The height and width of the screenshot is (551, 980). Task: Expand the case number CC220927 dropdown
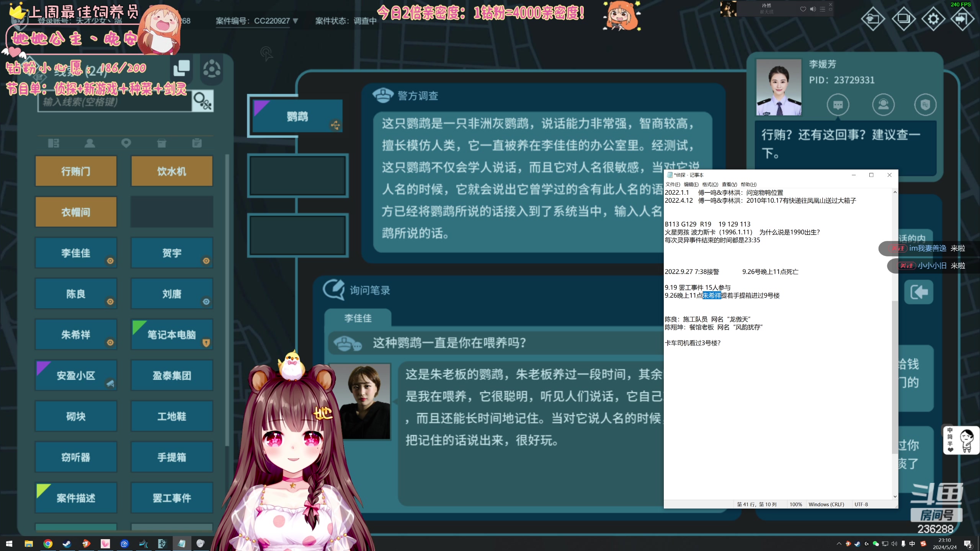pos(295,21)
